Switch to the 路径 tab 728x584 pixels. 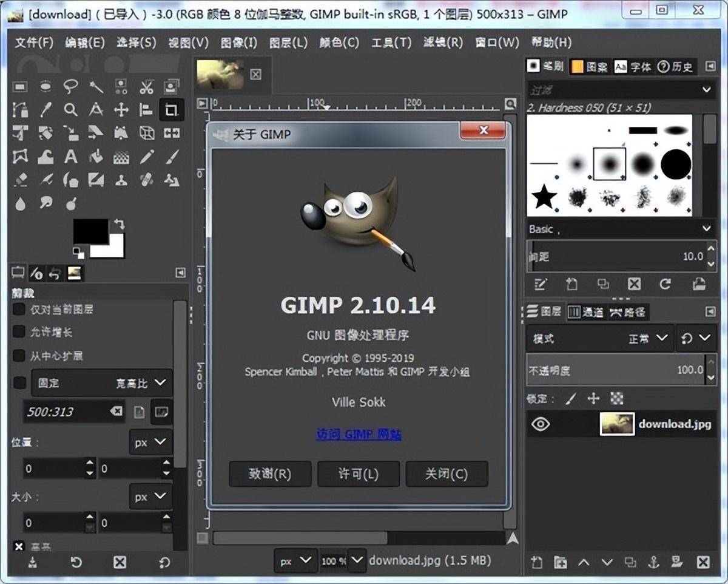tap(627, 312)
